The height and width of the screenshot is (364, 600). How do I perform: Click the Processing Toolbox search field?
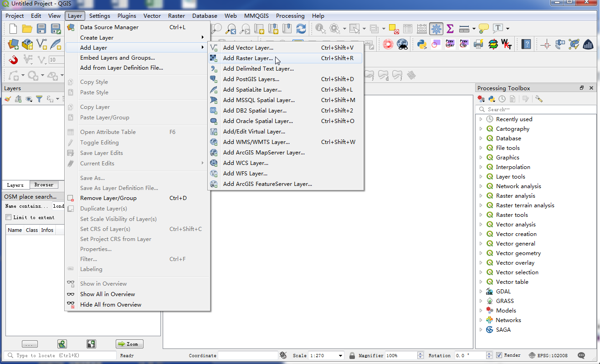[536, 109]
